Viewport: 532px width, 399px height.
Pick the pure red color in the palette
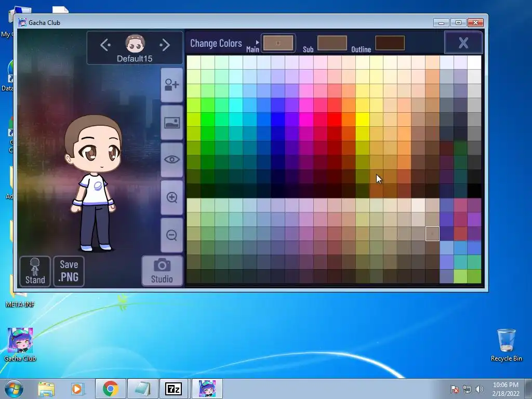click(334, 119)
